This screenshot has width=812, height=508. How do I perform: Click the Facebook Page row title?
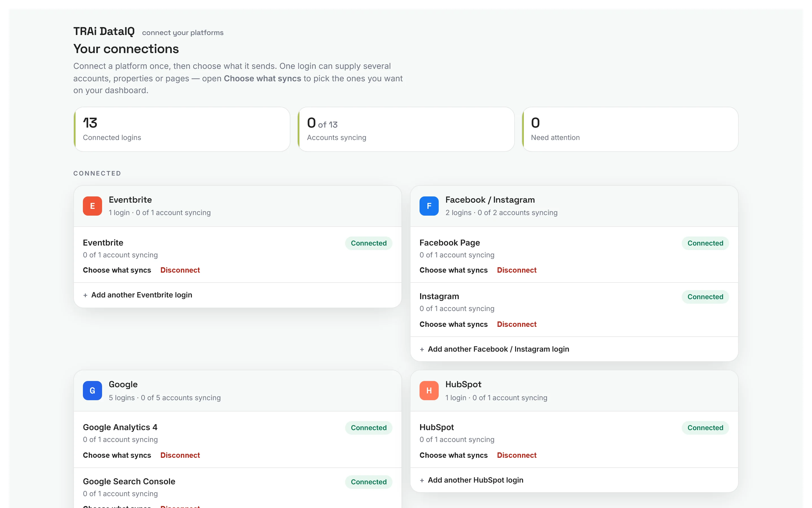pos(450,243)
